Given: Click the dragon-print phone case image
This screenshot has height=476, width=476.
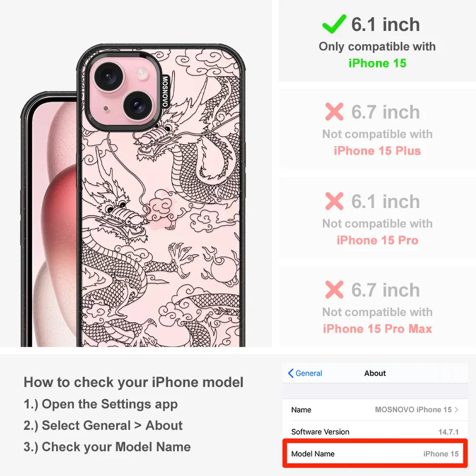Looking at the screenshot, I should (161, 196).
